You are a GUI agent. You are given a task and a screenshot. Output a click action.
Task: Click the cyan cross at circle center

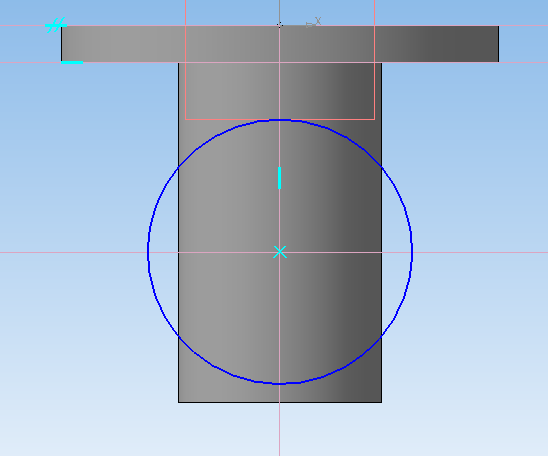pyautogui.click(x=280, y=252)
